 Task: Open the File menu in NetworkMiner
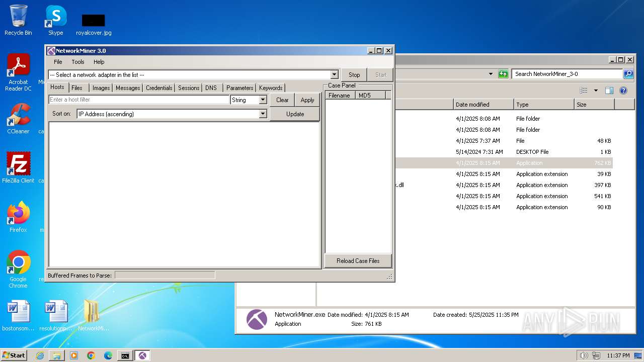58,62
